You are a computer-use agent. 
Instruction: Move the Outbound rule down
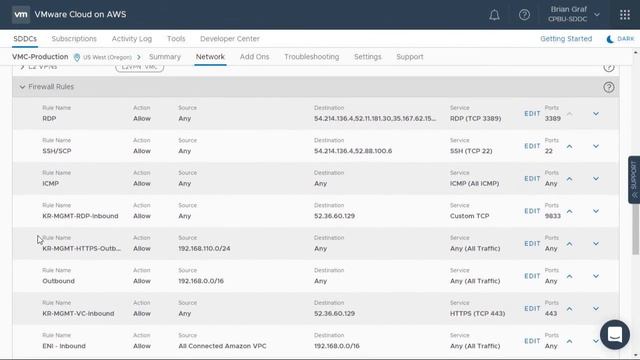click(x=596, y=276)
